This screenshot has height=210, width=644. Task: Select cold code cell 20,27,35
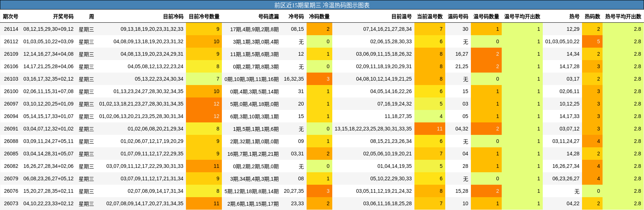click(x=294, y=191)
